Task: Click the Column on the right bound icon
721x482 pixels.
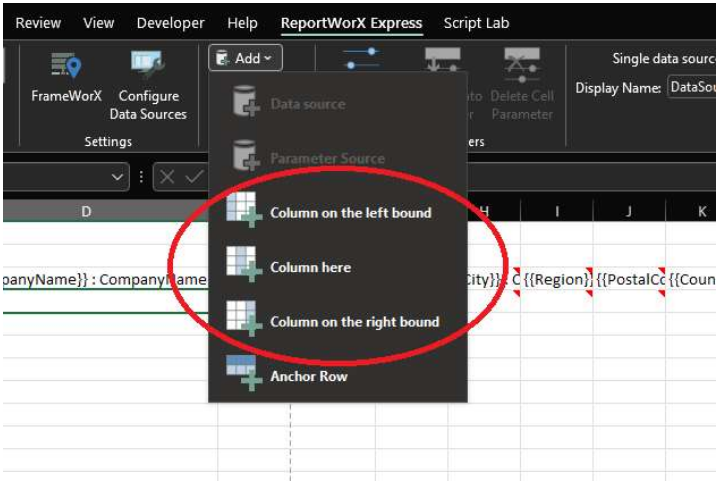Action: tap(244, 318)
